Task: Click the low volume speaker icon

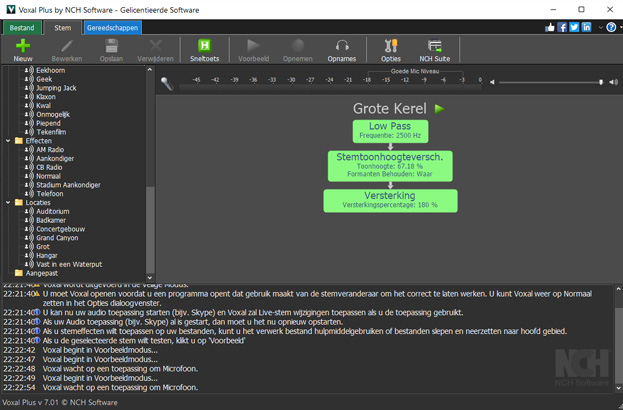Action: (492, 82)
